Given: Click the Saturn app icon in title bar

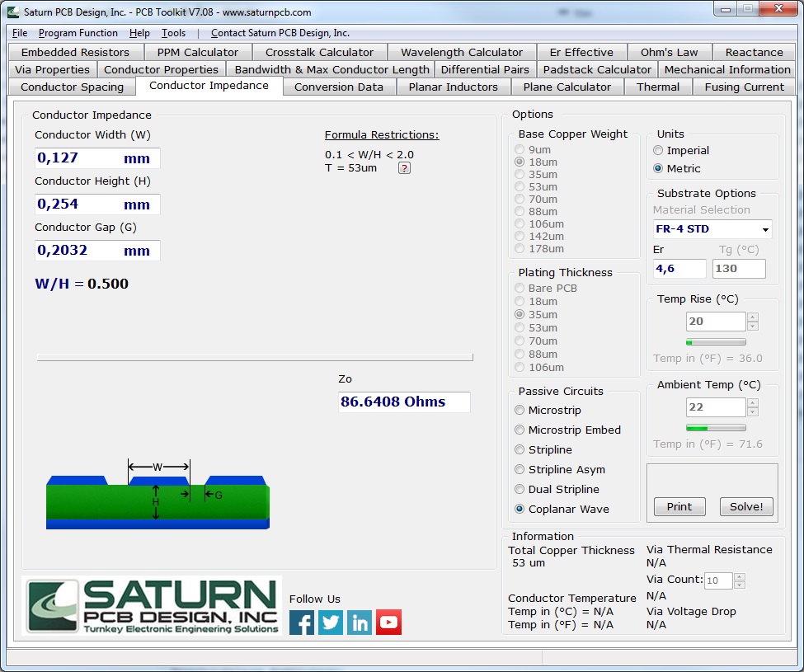Looking at the screenshot, I should coord(13,12).
